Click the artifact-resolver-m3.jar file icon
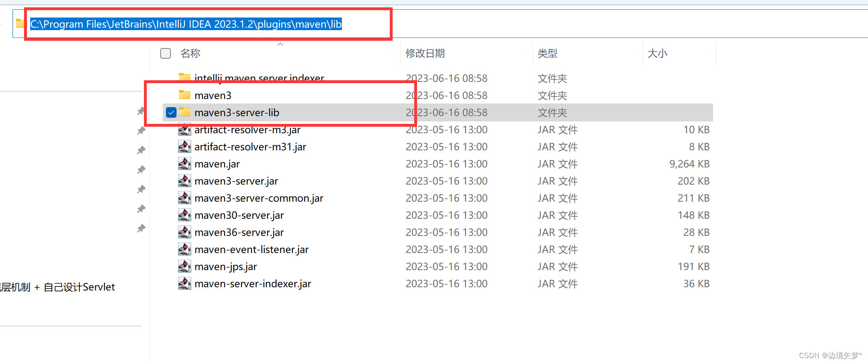The height and width of the screenshot is (363, 868). (185, 130)
